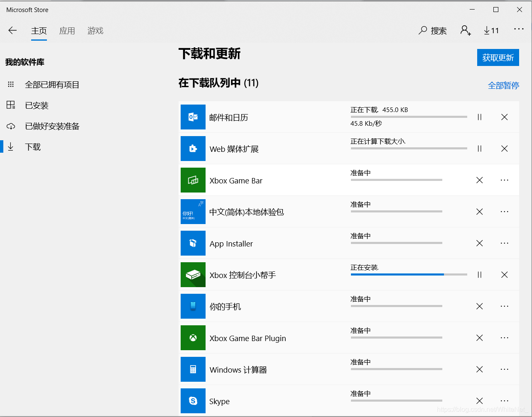Open more options for Xbox Game Bar
The height and width of the screenshot is (417, 532).
[505, 180]
